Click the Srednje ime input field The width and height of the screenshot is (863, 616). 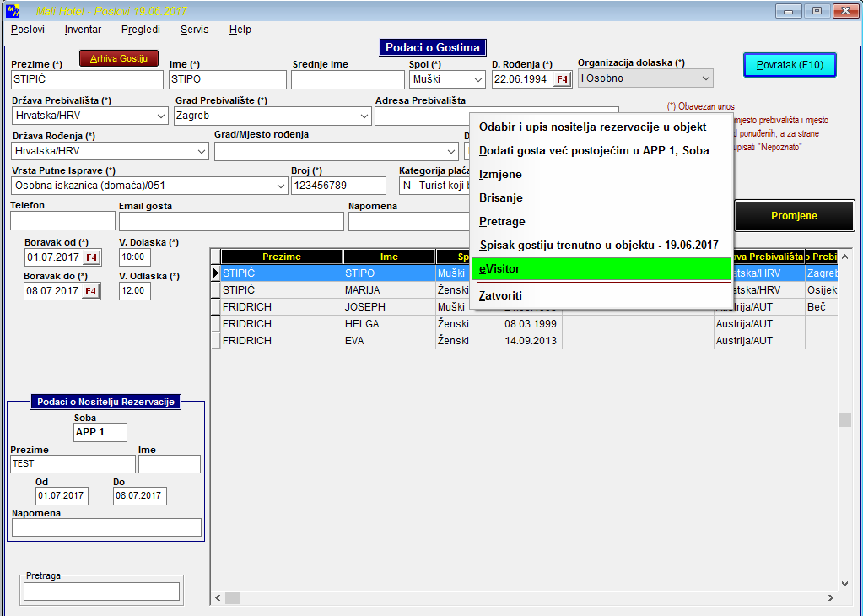[348, 80]
